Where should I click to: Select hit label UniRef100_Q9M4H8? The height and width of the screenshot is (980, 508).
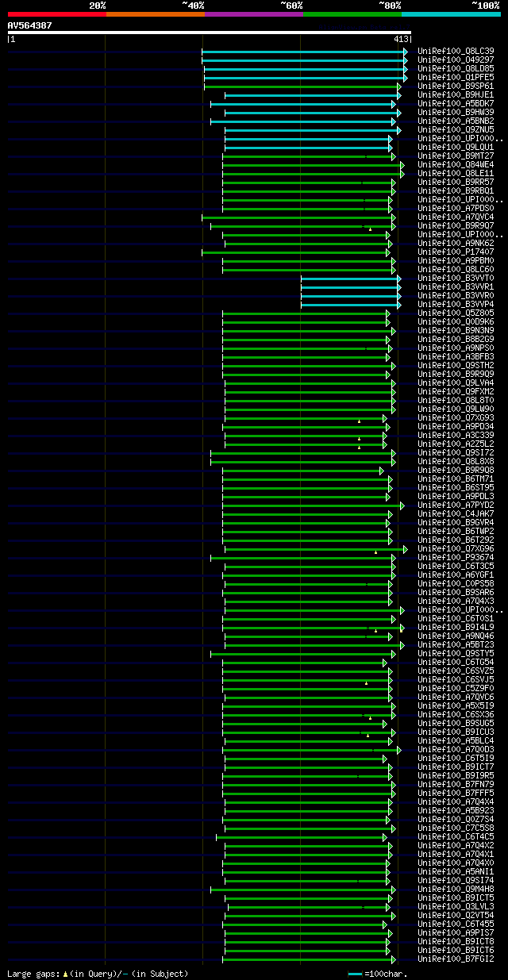click(456, 889)
